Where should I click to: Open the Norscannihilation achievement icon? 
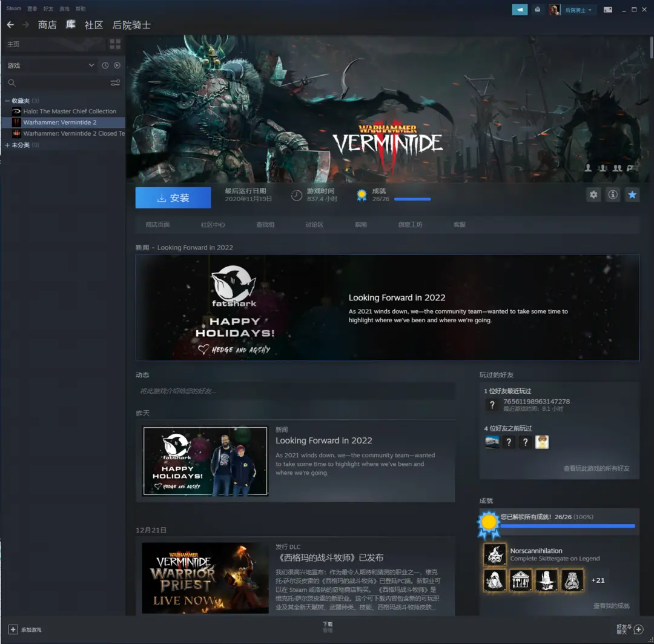coord(495,554)
